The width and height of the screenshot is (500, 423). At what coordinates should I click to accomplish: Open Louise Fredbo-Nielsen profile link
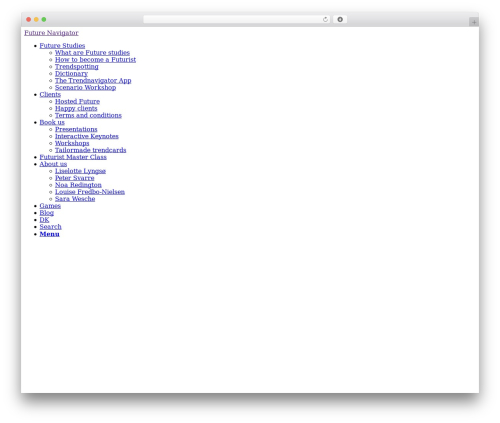90,192
